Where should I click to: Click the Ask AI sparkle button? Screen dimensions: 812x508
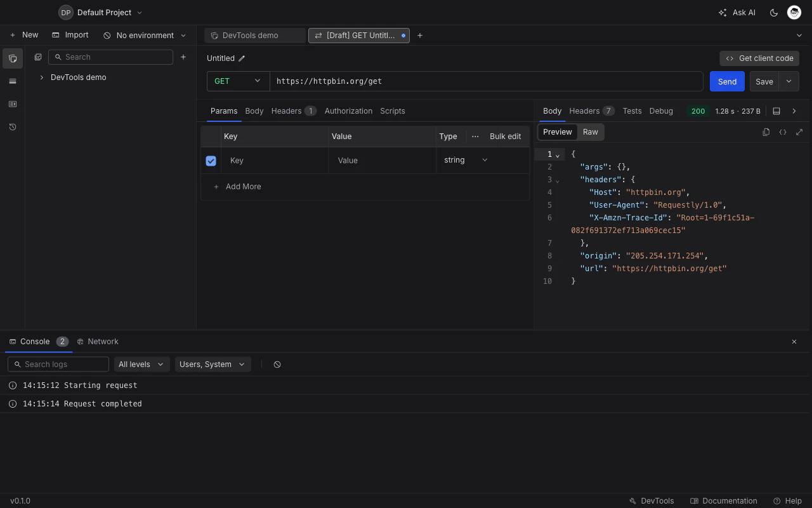[737, 13]
